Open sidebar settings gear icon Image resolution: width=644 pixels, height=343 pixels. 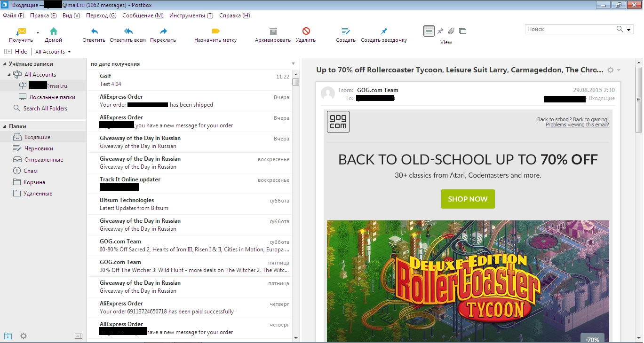point(24,336)
